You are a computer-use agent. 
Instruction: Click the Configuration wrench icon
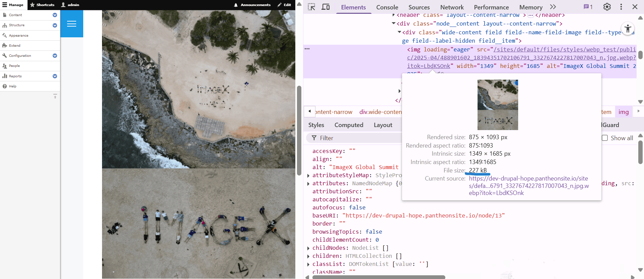[x=5, y=55]
